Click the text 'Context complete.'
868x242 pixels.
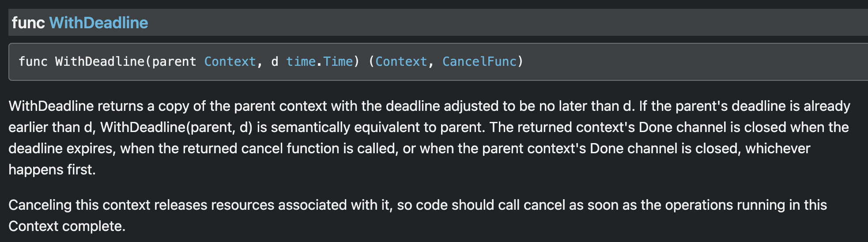pos(67,226)
